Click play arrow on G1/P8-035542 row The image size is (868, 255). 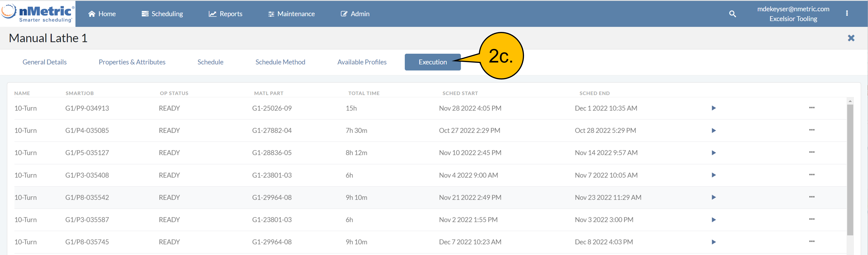pos(713,197)
